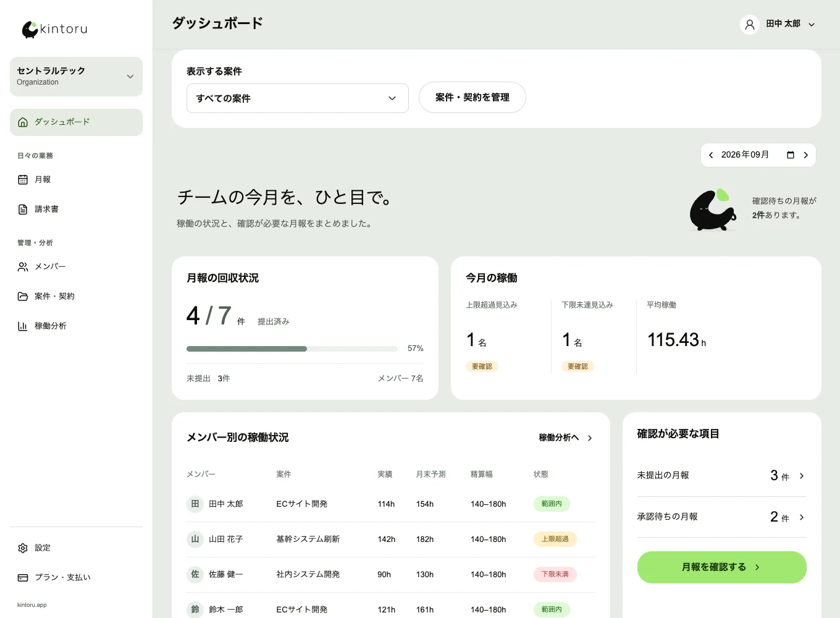
Task: Open the すべての案件 project dropdown
Action: [x=298, y=98]
